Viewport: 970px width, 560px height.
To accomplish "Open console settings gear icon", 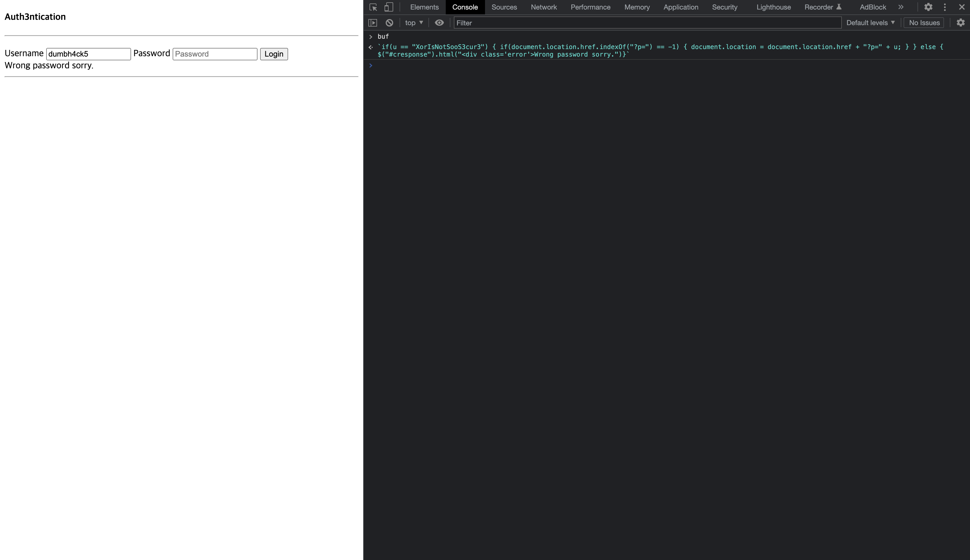I will 960,23.
